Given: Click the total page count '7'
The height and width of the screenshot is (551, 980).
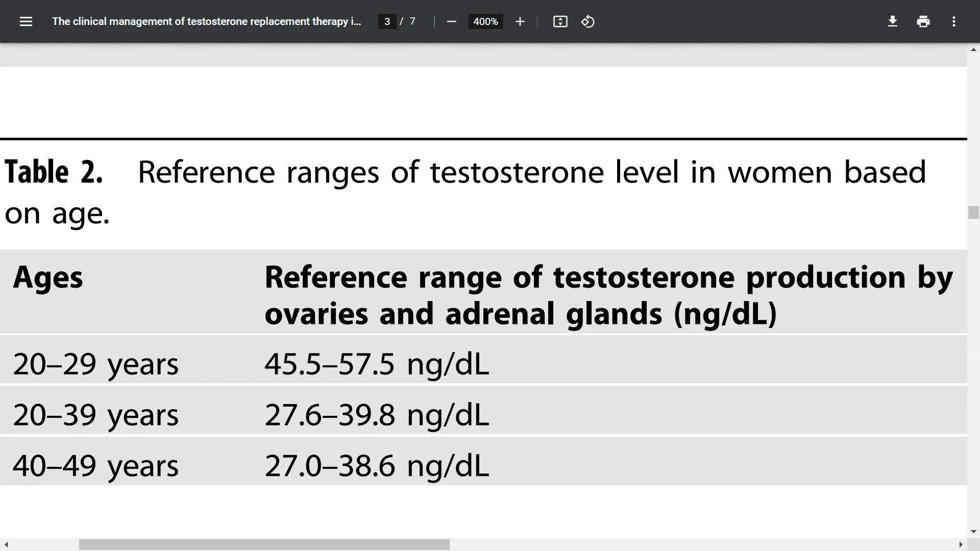Looking at the screenshot, I should click(412, 21).
